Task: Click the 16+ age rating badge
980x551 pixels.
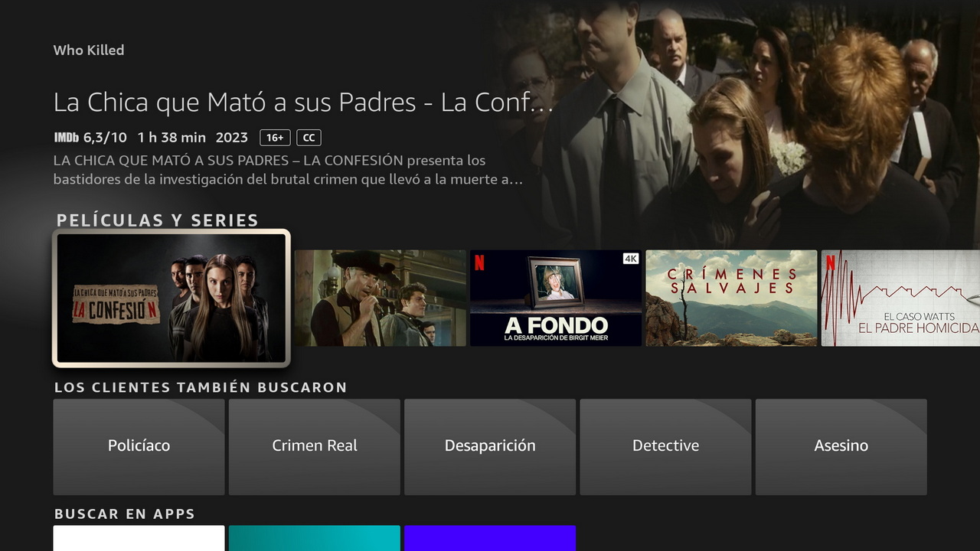Action: pos(275,138)
